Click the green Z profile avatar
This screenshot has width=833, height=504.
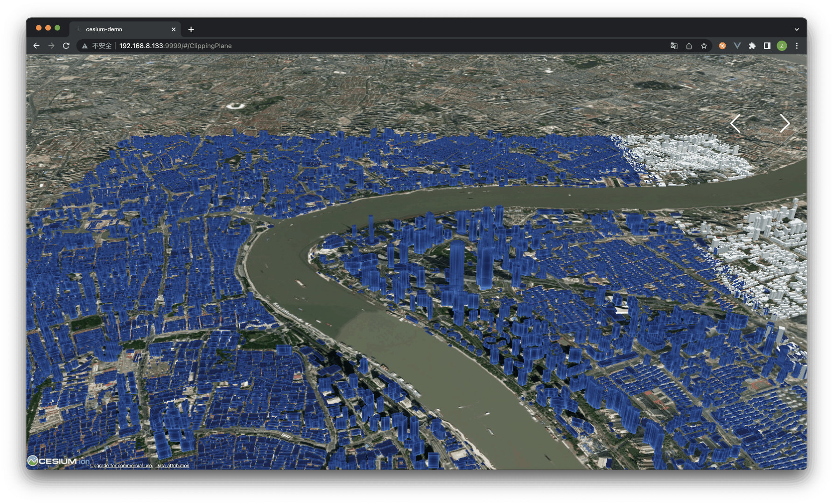pos(782,46)
